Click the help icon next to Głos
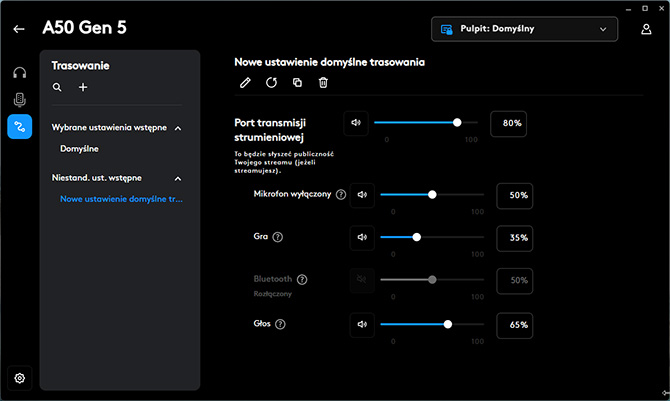Image resolution: width=670 pixels, height=401 pixels. (280, 324)
